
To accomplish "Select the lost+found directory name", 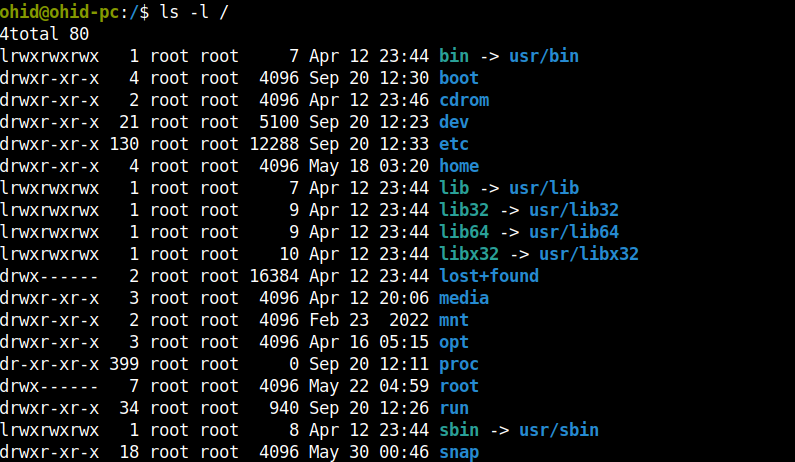I will pos(489,276).
